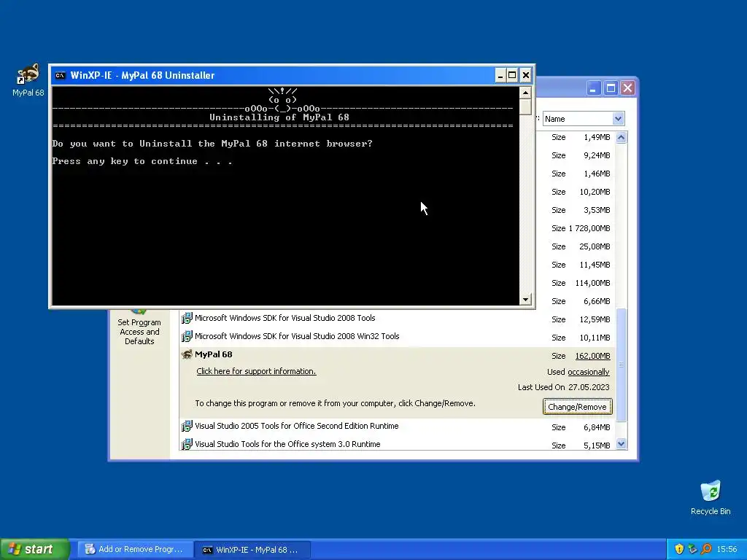
Task: Close the MyPal 68 Uninstaller window
Action: tap(525, 75)
